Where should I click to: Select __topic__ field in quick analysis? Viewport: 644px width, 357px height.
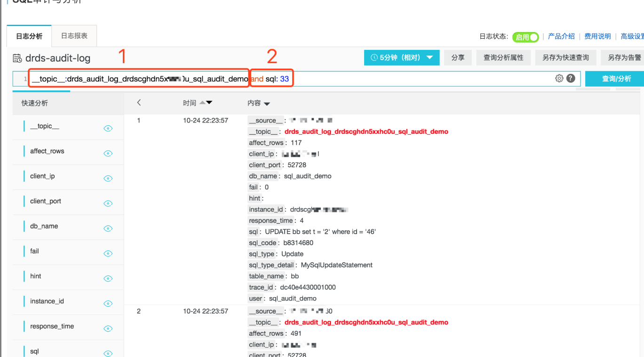(45, 126)
